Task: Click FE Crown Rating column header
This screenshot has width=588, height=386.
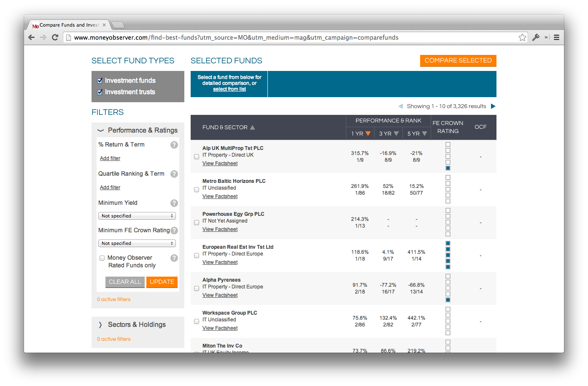Action: point(448,127)
